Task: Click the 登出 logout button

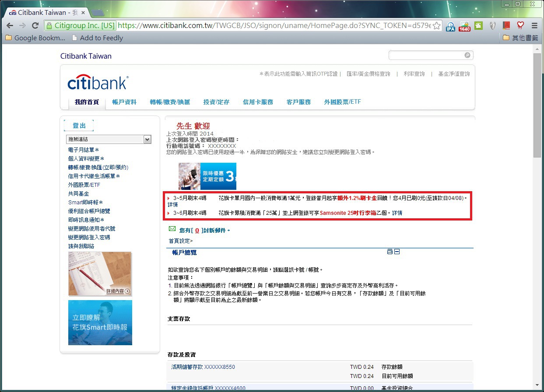Action: pos(79,126)
